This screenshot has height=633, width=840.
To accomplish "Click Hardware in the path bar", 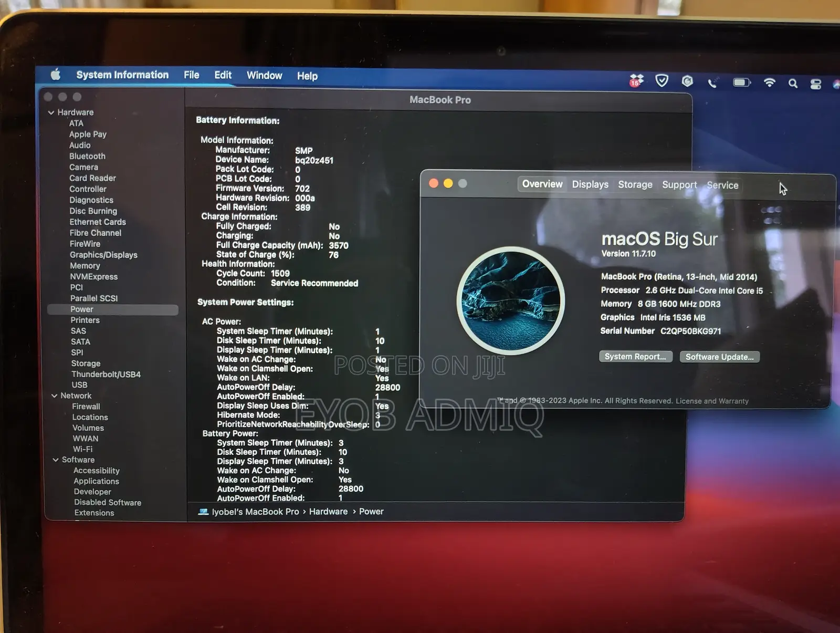I will (328, 512).
